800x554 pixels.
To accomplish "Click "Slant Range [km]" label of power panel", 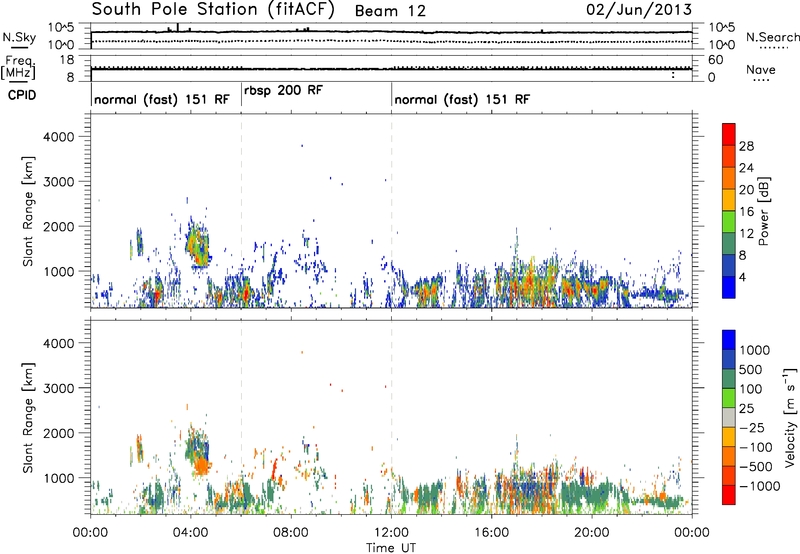I will [x=28, y=211].
